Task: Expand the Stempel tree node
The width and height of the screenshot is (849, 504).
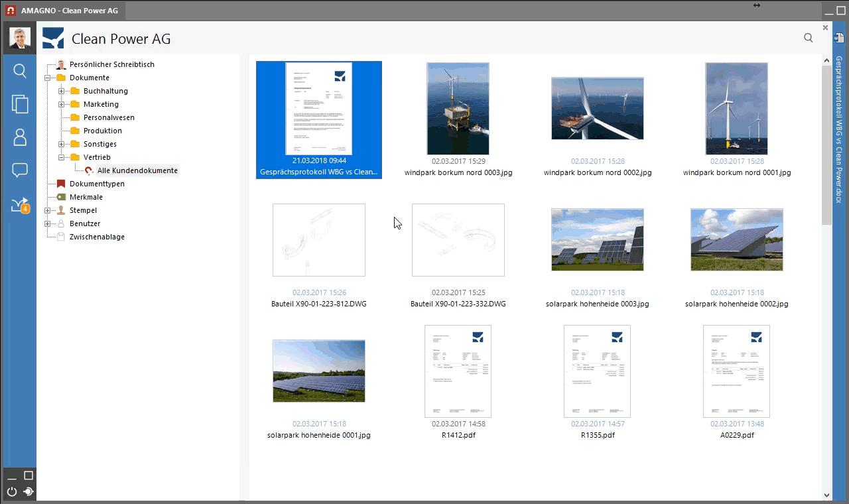Action: 47,210
